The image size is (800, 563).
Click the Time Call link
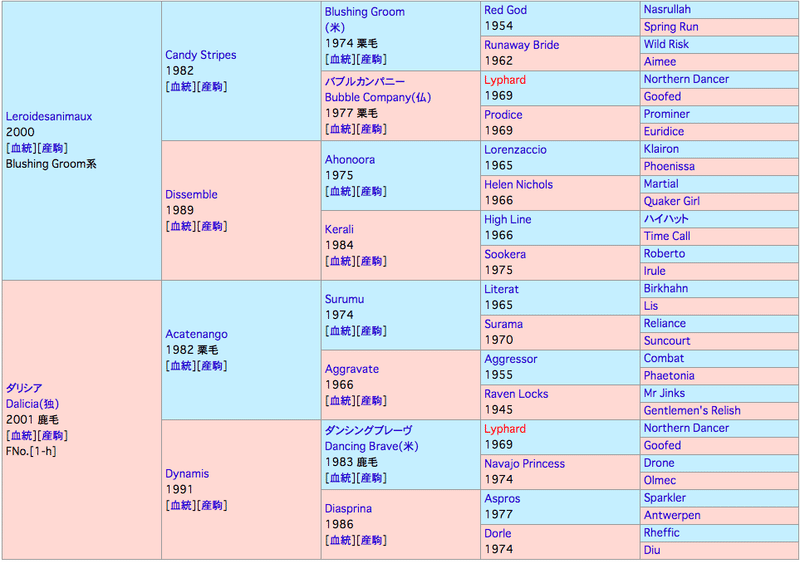coord(667,236)
